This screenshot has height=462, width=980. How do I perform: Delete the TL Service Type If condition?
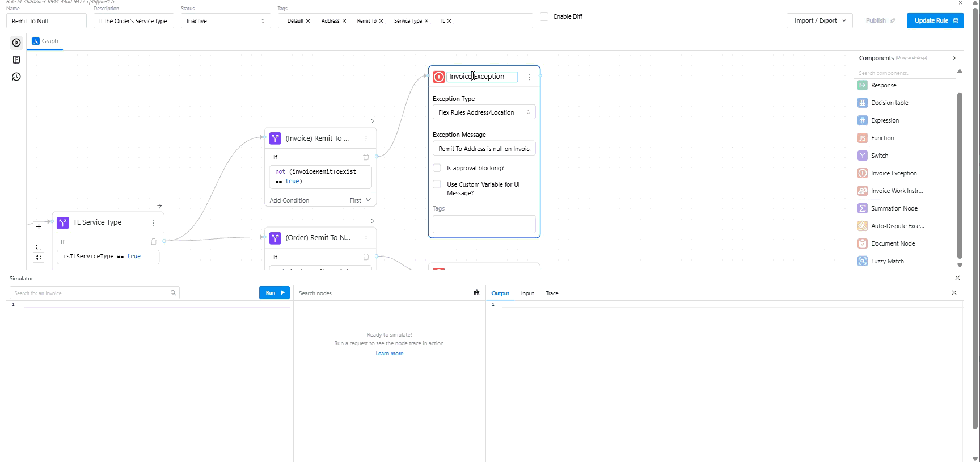(x=153, y=242)
